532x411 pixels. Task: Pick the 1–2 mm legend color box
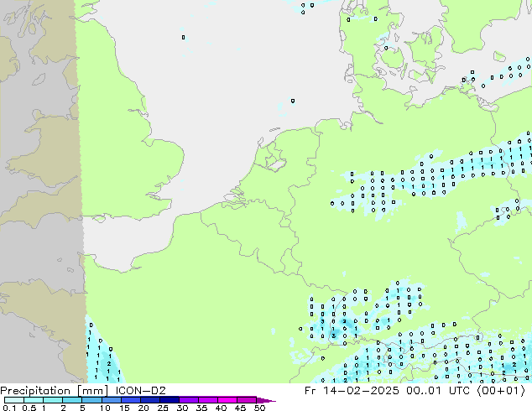[x=53, y=400]
